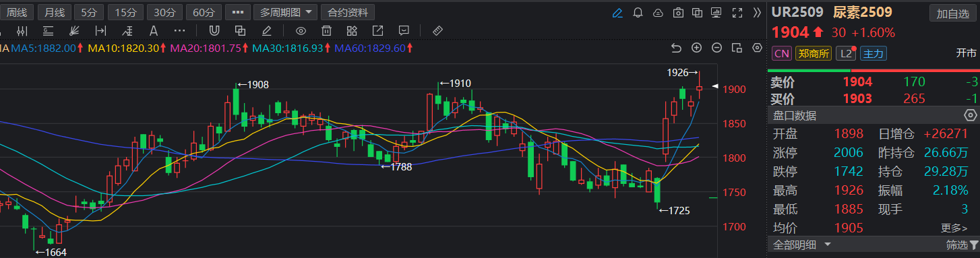Toggle drawing visibility with the eye icon
Screen dimensions: 980x258
pos(301,30)
